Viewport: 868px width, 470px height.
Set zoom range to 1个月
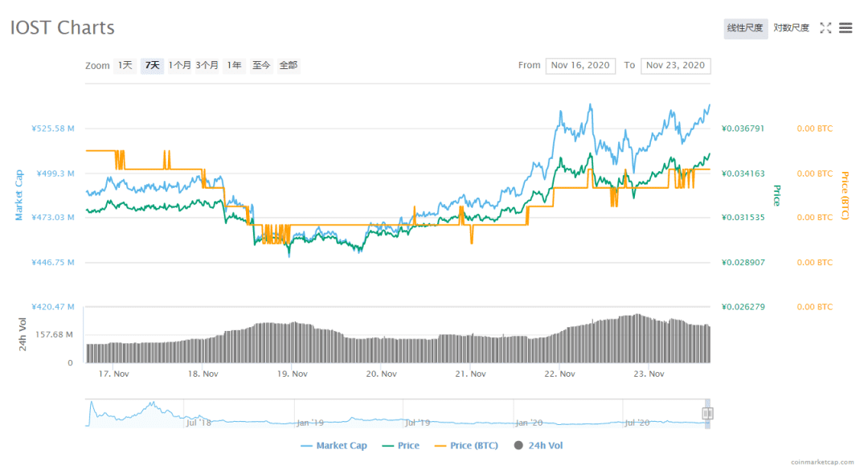click(179, 65)
